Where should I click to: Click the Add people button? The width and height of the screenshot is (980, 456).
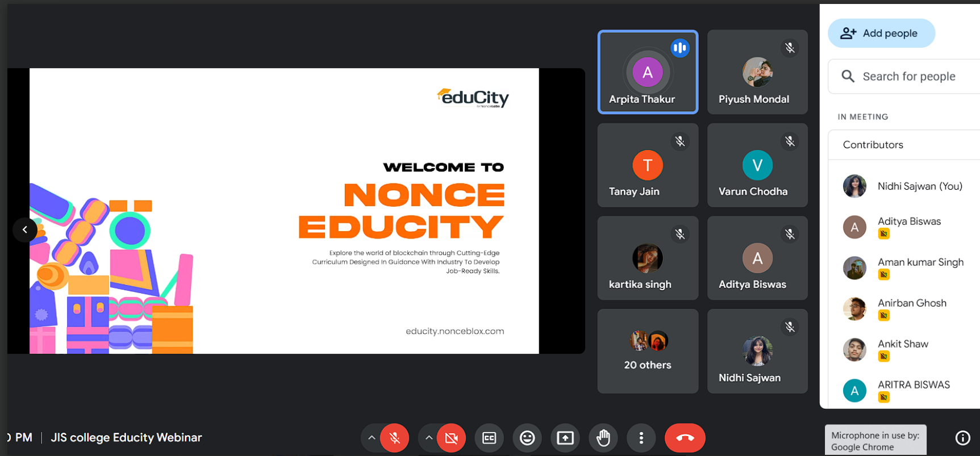881,34
